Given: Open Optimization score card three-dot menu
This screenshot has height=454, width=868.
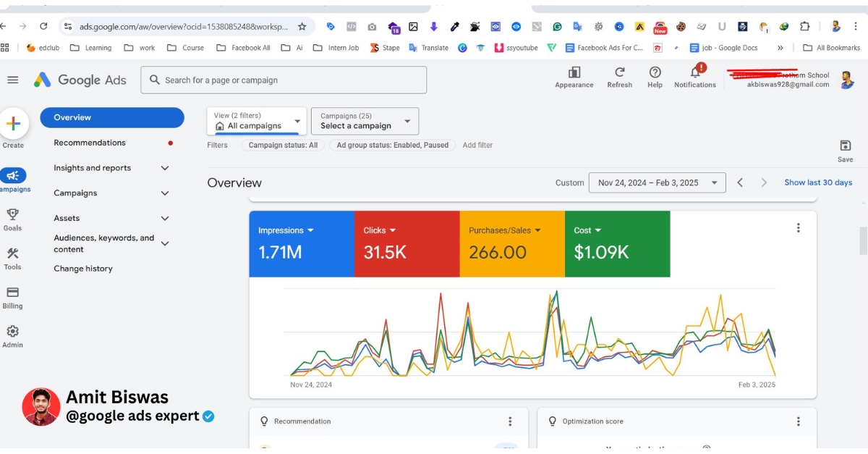Looking at the screenshot, I should [x=799, y=421].
